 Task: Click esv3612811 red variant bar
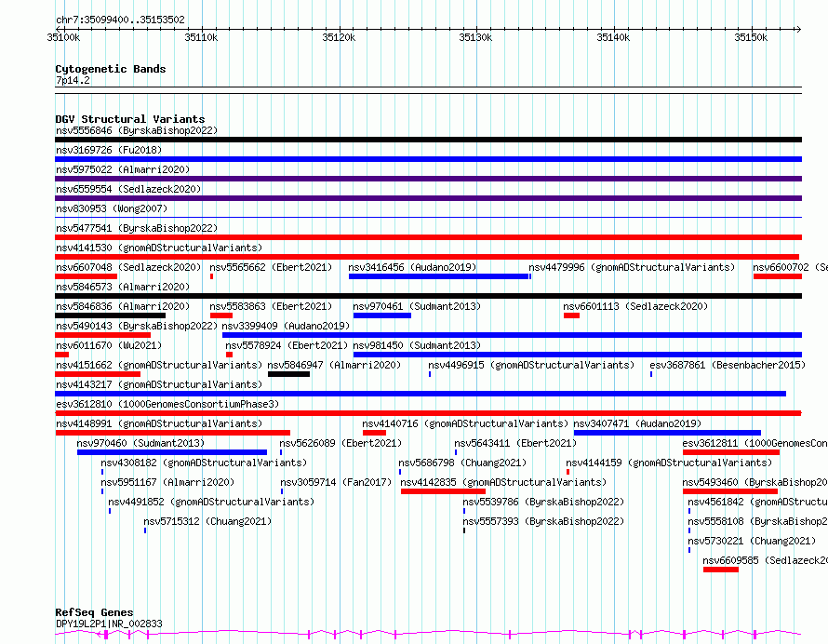tap(731, 452)
